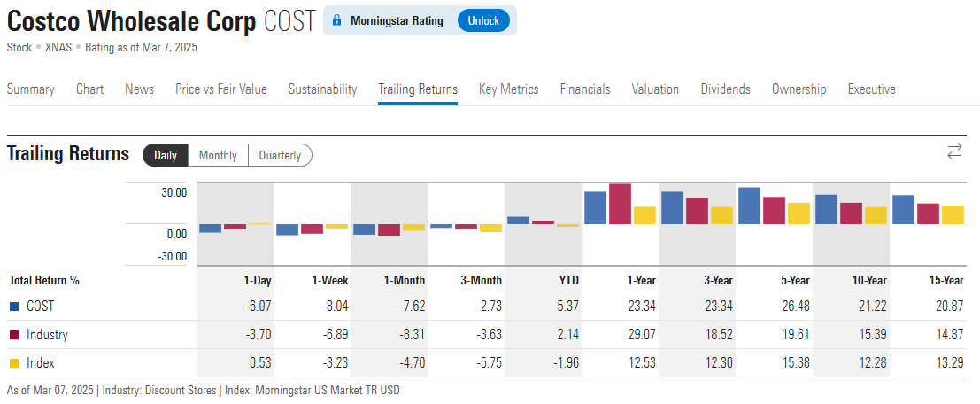Click Index 15-Year value 13.29
Image resolution: width=980 pixels, height=404 pixels.
point(951,362)
